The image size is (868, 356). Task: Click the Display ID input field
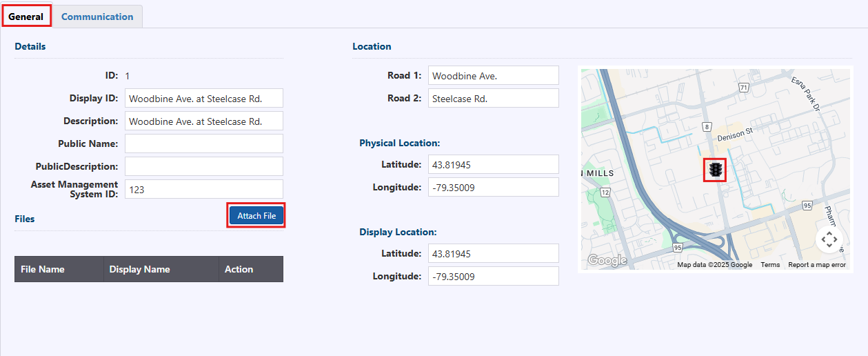(204, 99)
